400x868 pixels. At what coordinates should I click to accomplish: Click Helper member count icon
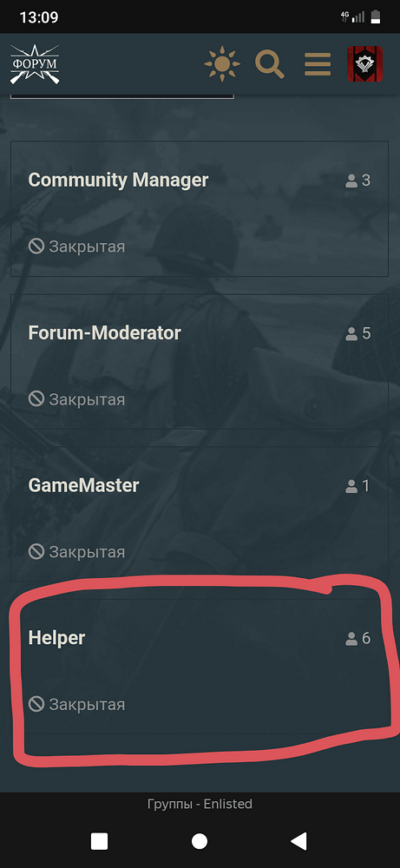[x=351, y=639]
